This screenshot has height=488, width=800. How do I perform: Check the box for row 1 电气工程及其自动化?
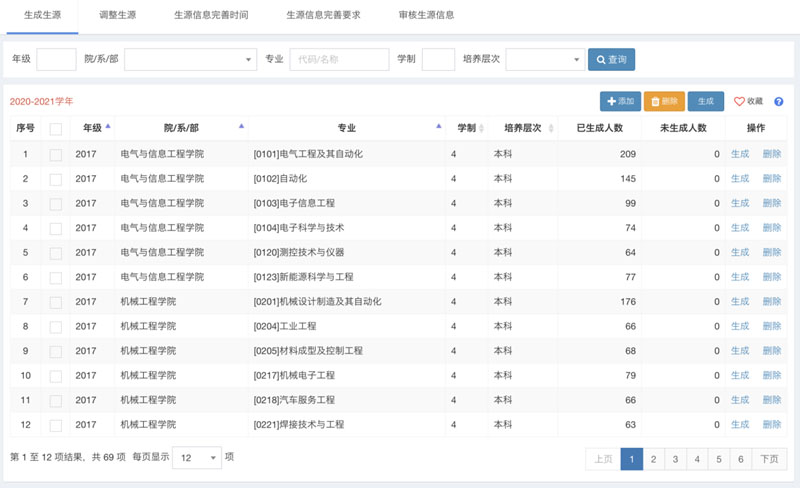point(56,154)
